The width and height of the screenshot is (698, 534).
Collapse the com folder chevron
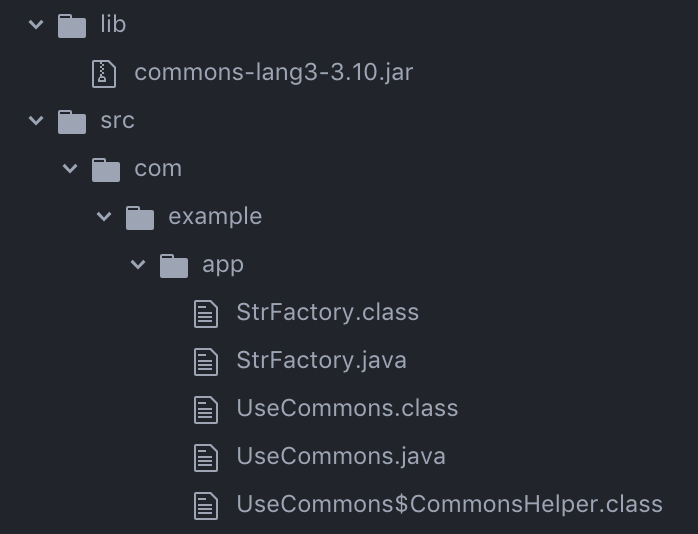pos(71,169)
